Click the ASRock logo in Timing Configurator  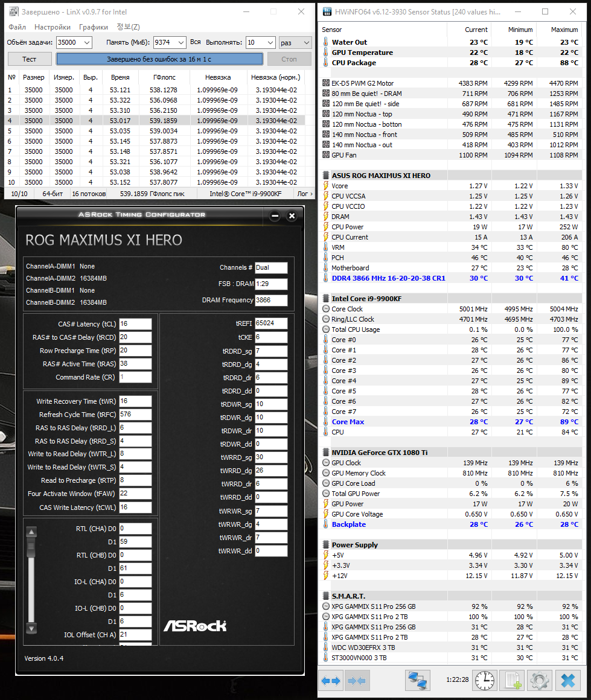click(x=195, y=626)
